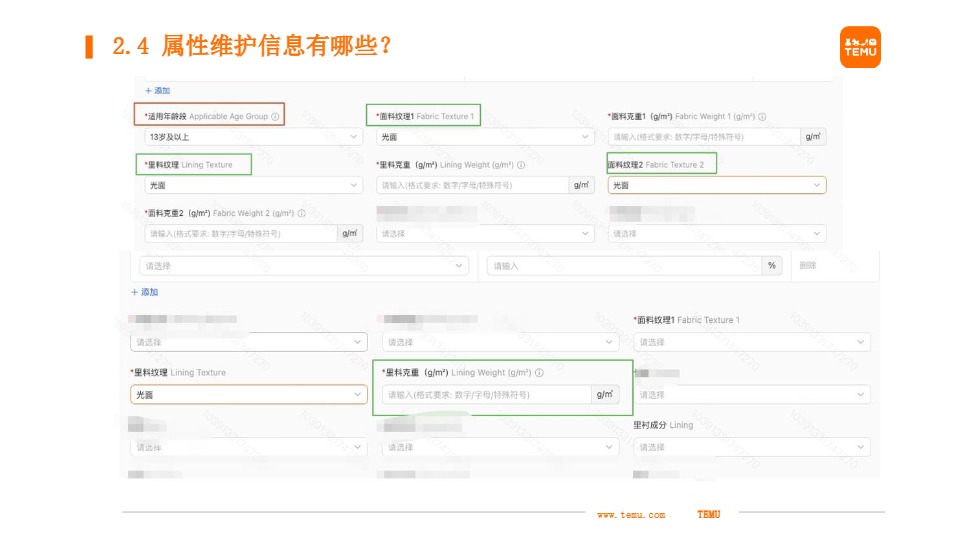The height and width of the screenshot is (540, 960).
Task: Click info icon next to Fabric Weight 1
Action: pyautogui.click(x=762, y=116)
